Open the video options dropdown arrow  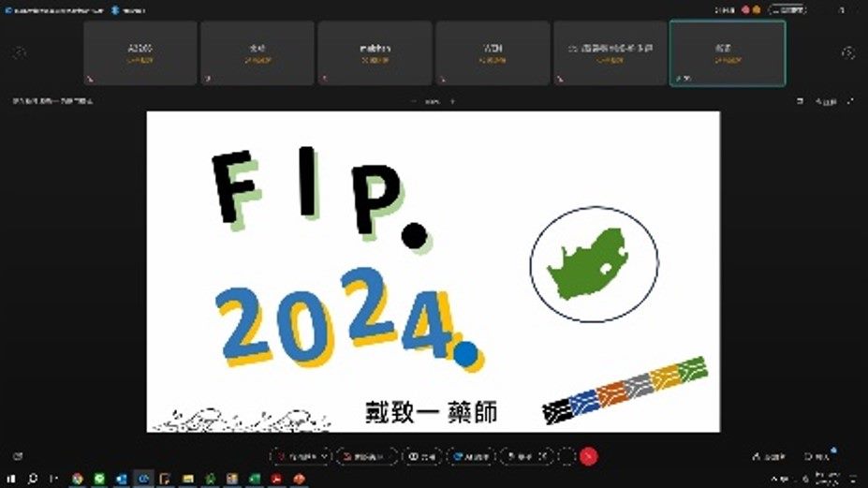pos(392,456)
